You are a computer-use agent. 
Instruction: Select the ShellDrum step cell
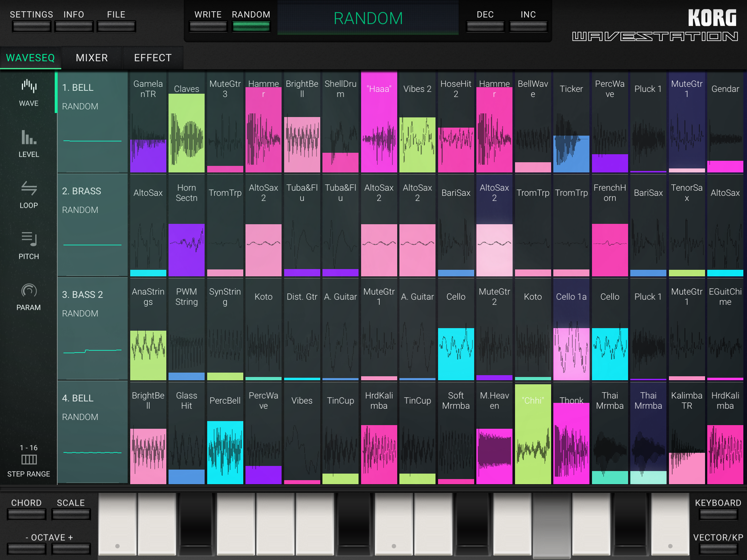click(340, 122)
